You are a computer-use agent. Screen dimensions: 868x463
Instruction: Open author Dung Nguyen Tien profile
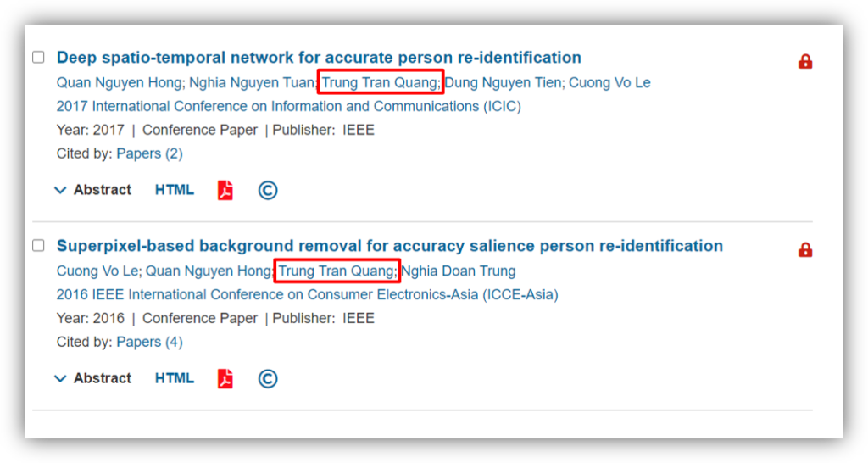click(x=504, y=82)
